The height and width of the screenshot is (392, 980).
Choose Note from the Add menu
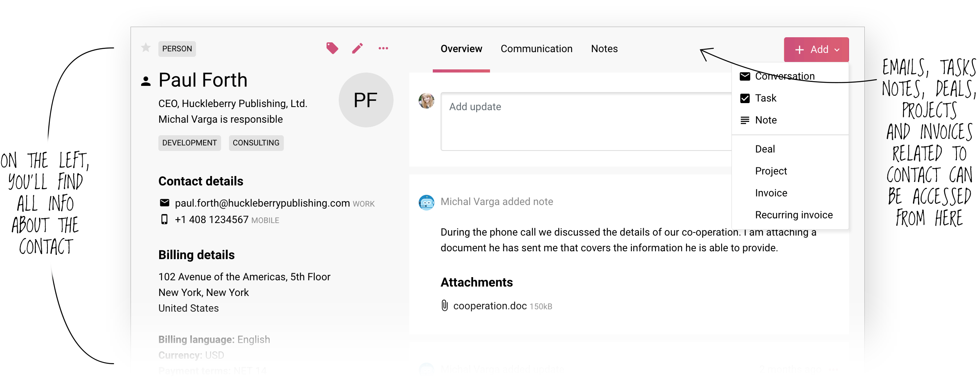[x=790, y=120]
